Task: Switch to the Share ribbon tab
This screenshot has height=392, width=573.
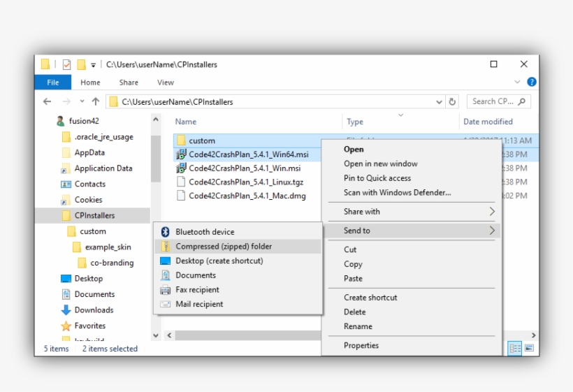Action: click(x=129, y=82)
